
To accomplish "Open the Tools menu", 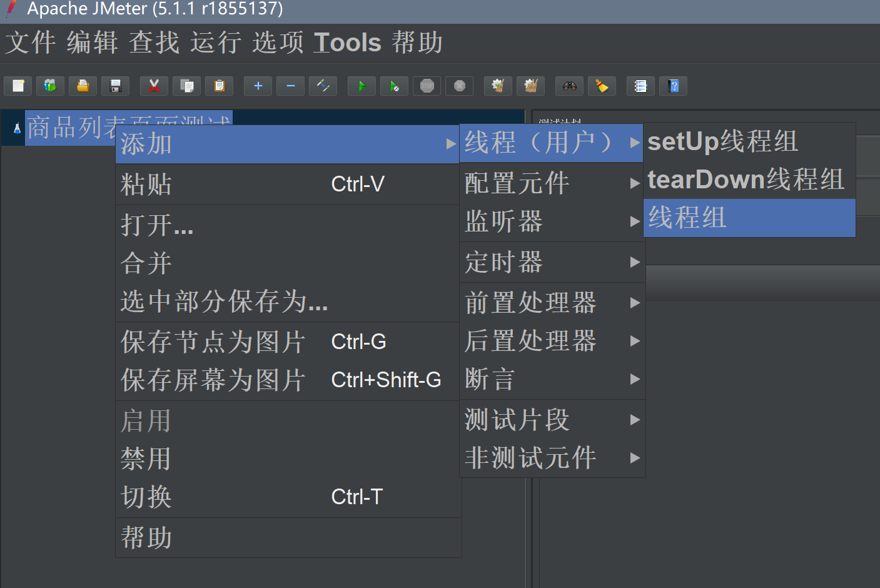I will 347,43.
